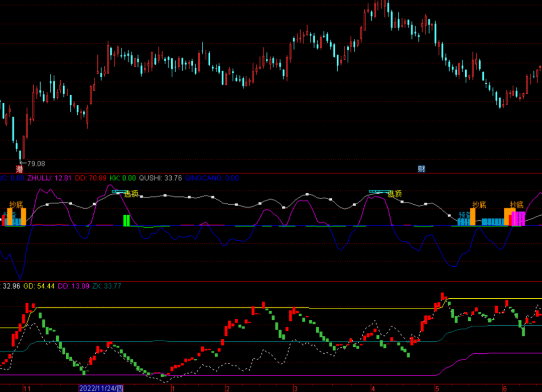542x392 pixels.
Task: Click month marker 11 on the date axis
Action: pos(27,388)
